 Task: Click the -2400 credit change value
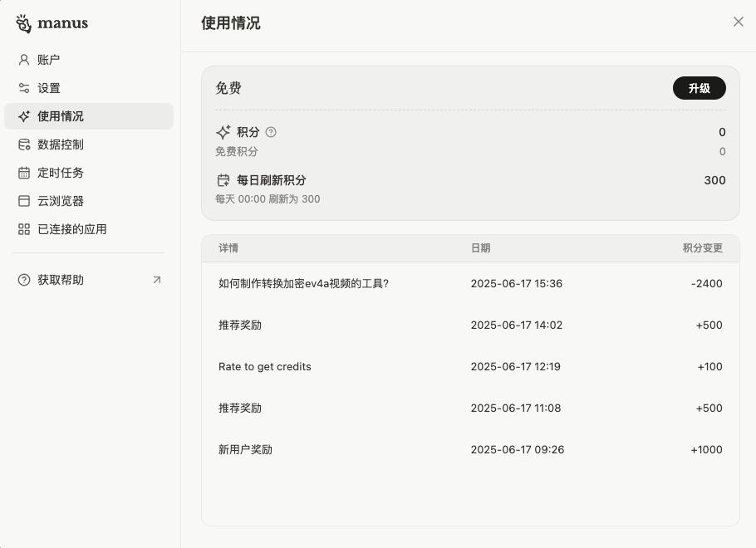click(707, 283)
